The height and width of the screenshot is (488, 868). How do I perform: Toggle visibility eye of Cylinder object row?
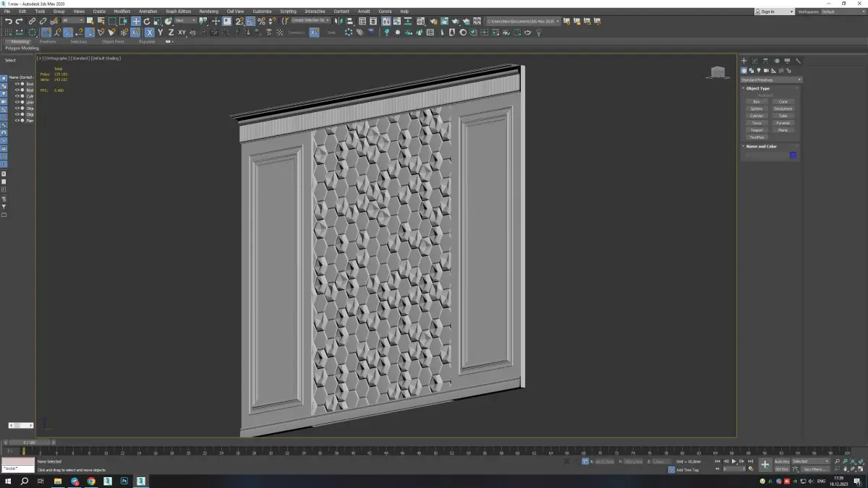click(x=17, y=96)
